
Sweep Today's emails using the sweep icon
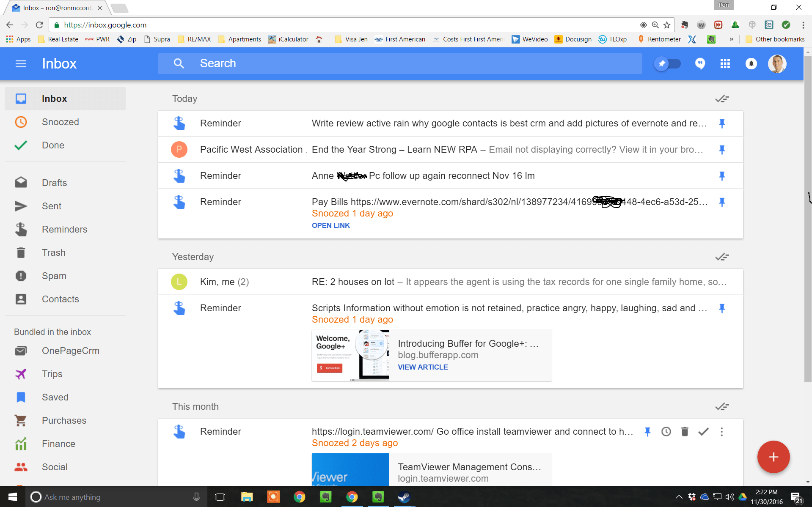pyautogui.click(x=721, y=99)
